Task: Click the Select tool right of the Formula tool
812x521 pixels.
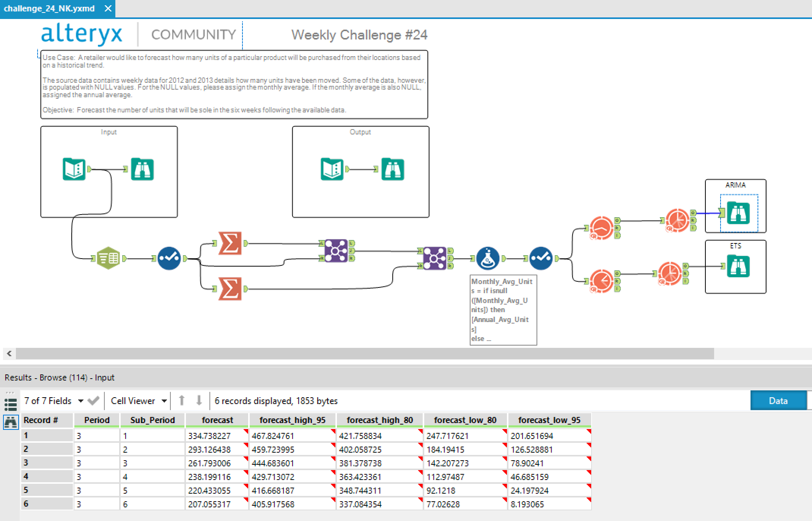Action: (542, 258)
